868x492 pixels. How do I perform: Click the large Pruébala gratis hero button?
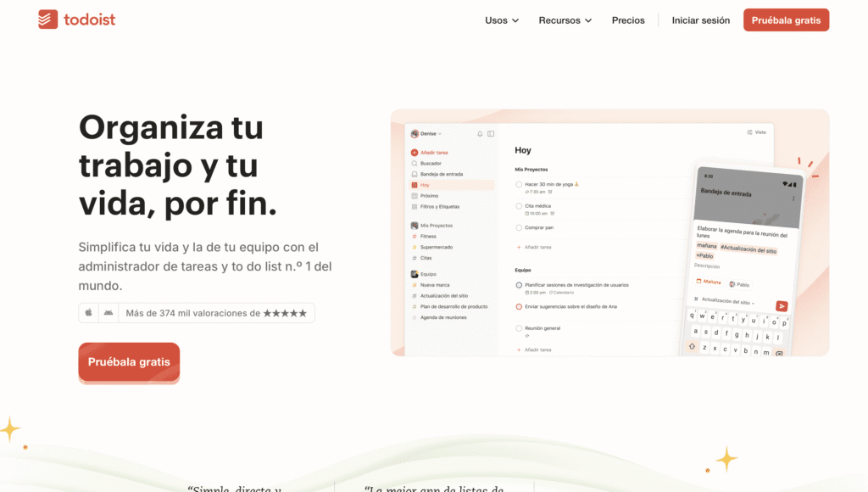[x=129, y=362]
